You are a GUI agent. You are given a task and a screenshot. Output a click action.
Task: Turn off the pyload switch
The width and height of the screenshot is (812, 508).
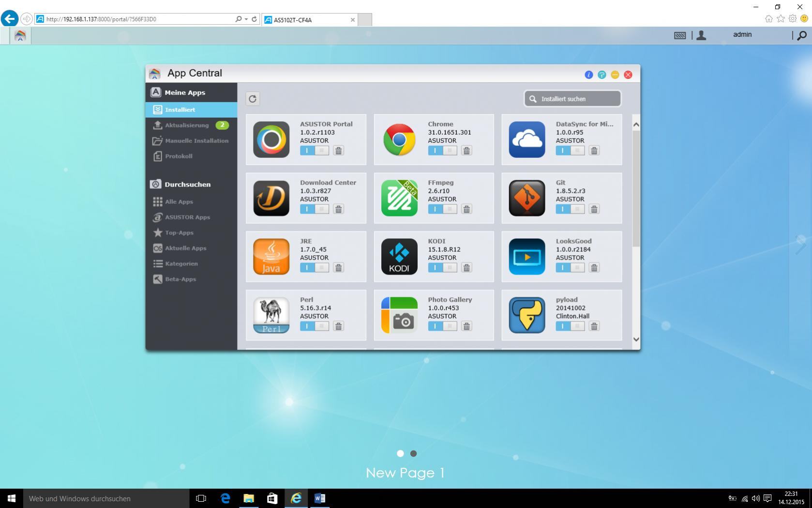tap(570, 326)
